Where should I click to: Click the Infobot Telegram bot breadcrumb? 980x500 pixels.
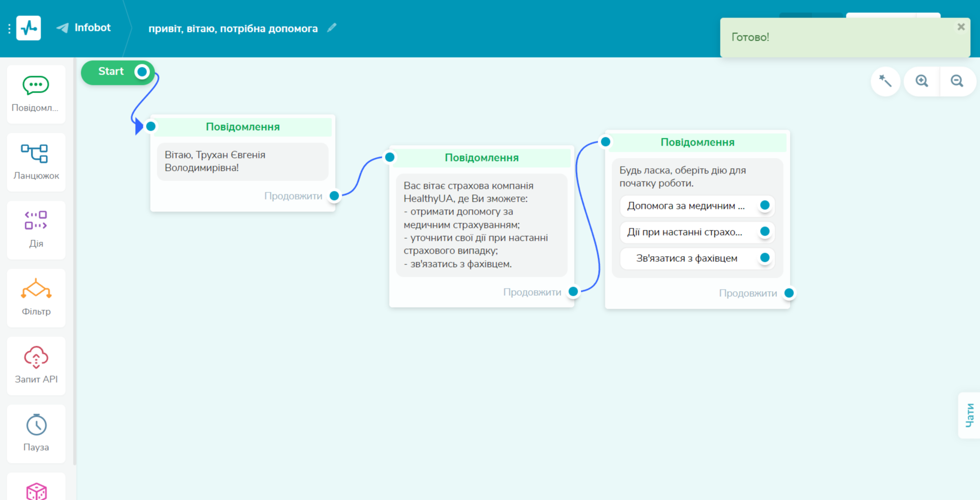pos(84,28)
